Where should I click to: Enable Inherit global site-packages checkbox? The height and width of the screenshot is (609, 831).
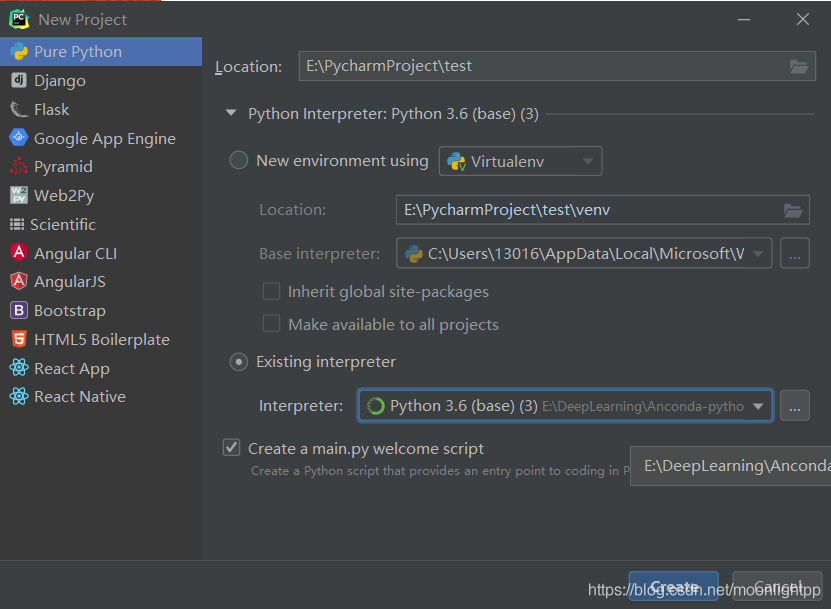click(x=271, y=291)
